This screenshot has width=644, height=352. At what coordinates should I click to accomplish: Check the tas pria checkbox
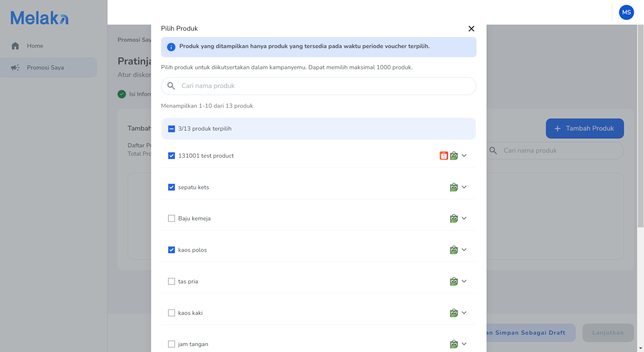pos(171,282)
